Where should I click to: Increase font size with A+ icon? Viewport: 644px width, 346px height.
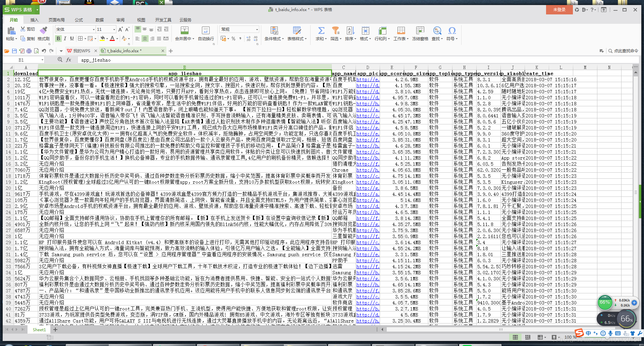tap(121, 30)
